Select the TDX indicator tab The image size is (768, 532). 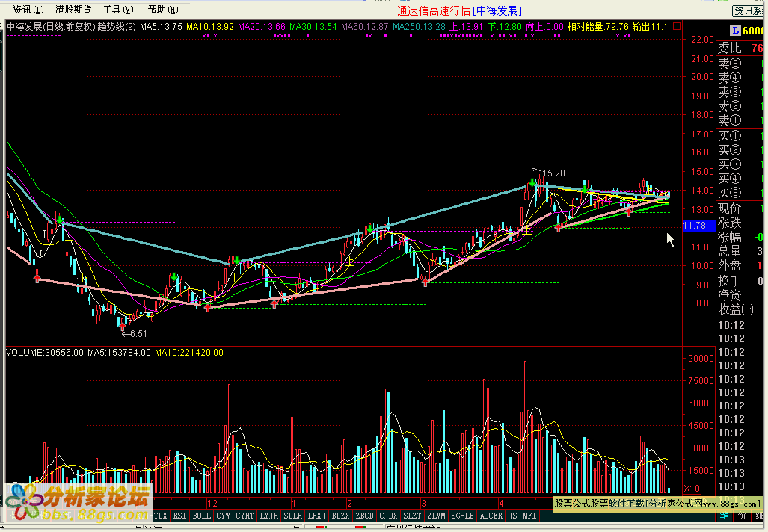160,516
